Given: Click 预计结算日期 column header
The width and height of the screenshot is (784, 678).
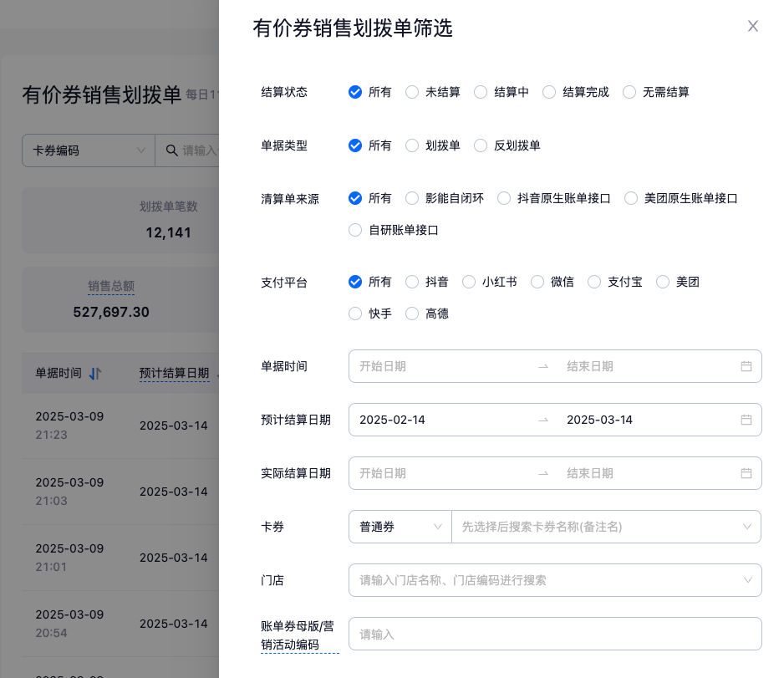Looking at the screenshot, I should (174, 374).
